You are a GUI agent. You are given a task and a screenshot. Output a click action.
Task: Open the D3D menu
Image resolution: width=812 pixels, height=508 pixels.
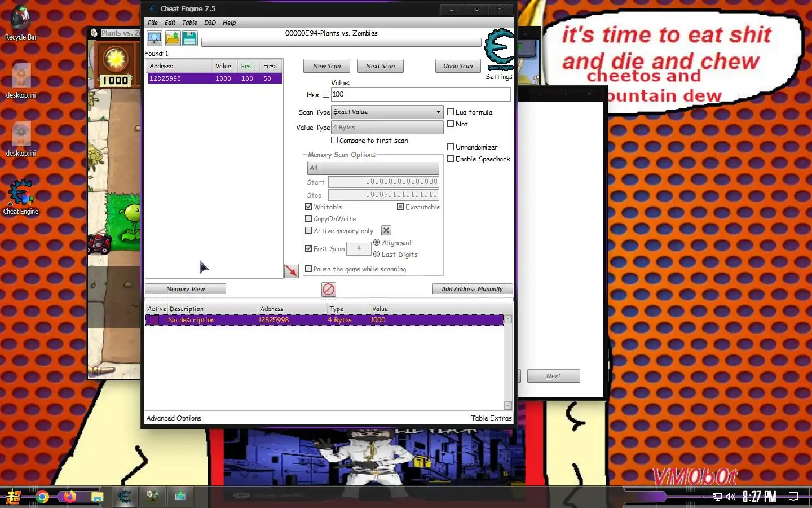click(210, 23)
